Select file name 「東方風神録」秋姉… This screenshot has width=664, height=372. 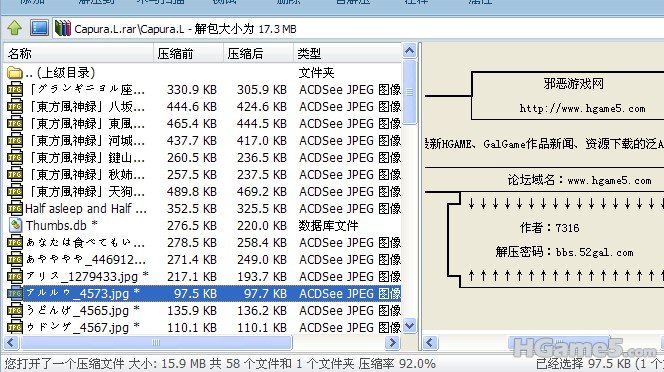[86, 174]
